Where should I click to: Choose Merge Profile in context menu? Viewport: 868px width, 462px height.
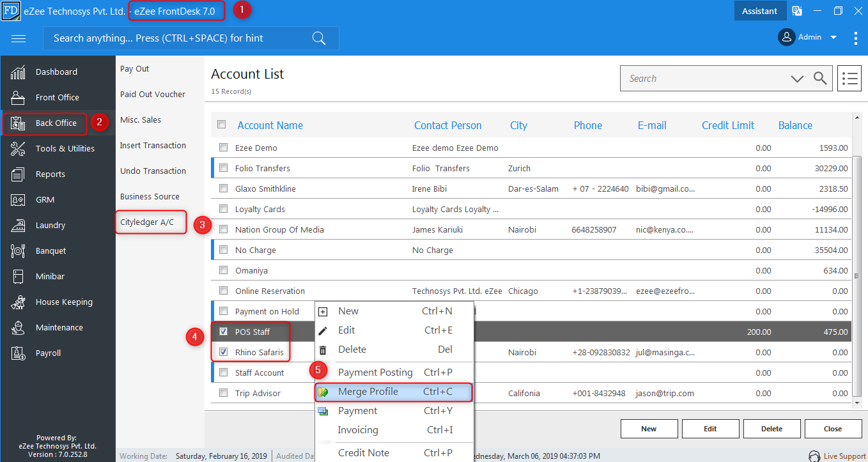pos(394,392)
